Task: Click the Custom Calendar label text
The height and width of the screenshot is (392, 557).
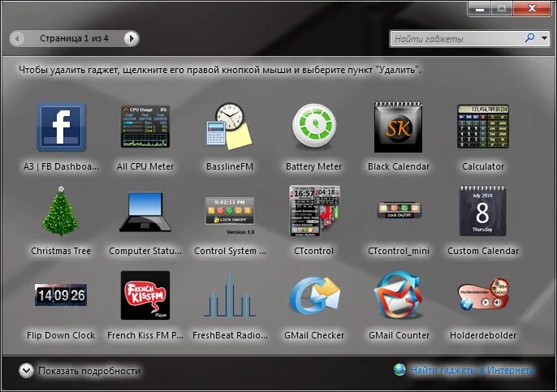Action: [x=483, y=251]
